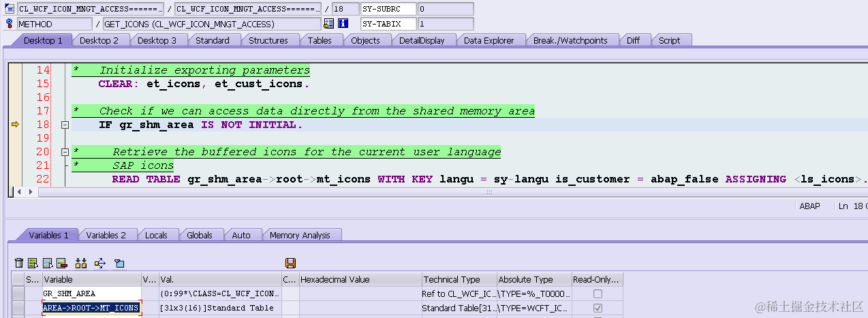Select the Desktop 1 tab

click(x=43, y=40)
